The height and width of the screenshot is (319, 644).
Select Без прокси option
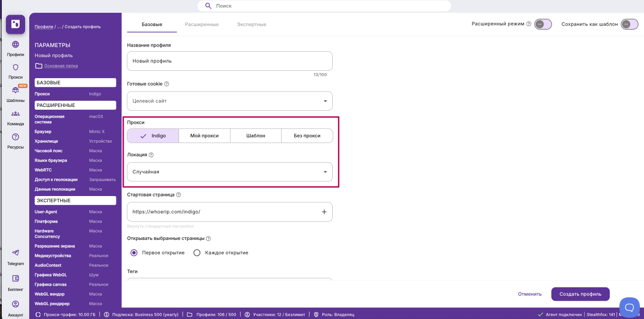(x=307, y=136)
